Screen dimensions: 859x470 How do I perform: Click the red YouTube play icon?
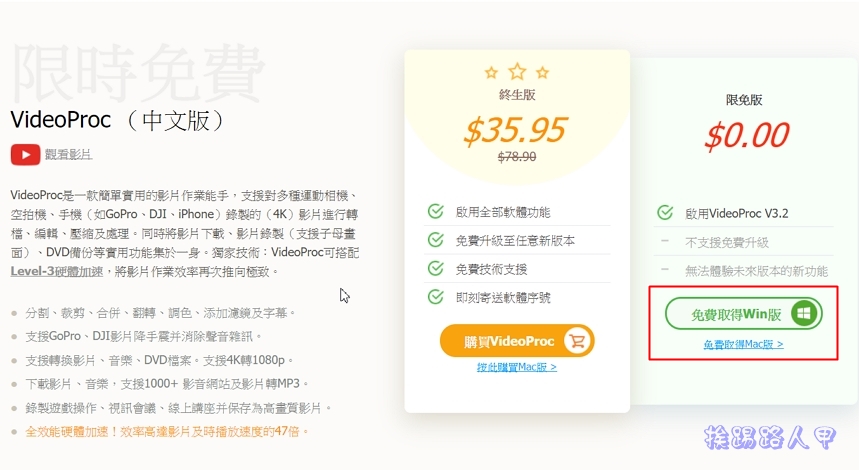click(x=25, y=154)
